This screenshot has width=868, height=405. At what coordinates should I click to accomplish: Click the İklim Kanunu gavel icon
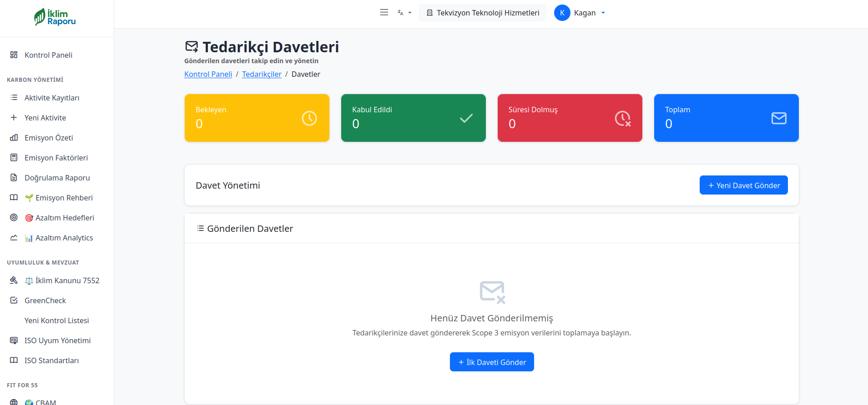point(14,280)
